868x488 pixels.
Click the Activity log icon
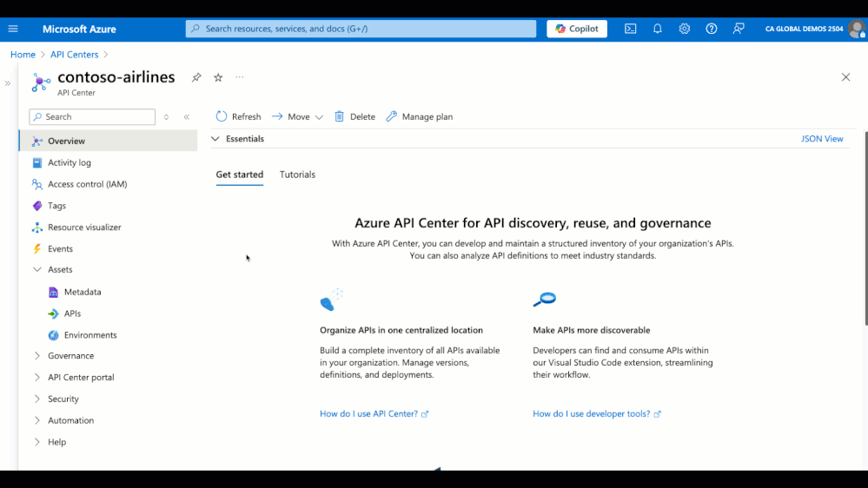pos(37,162)
